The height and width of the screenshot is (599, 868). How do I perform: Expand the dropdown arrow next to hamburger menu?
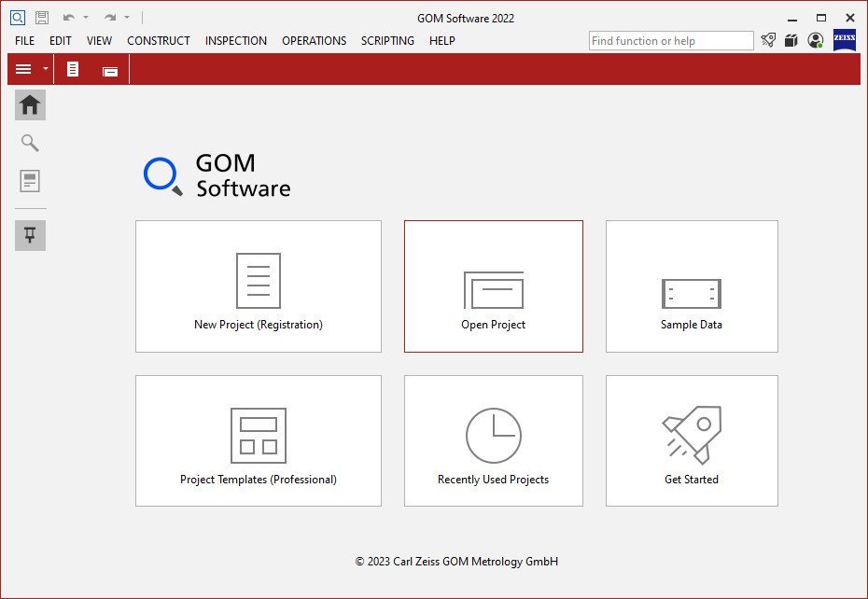46,69
